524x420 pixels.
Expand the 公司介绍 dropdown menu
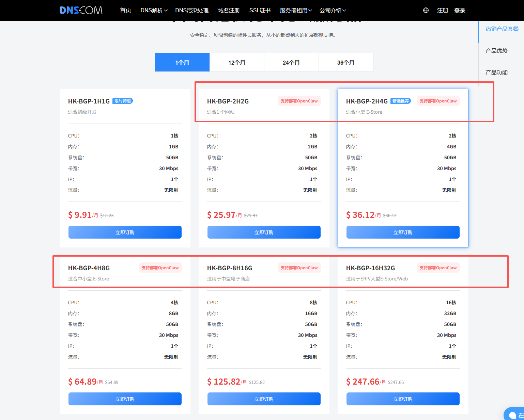333,11
